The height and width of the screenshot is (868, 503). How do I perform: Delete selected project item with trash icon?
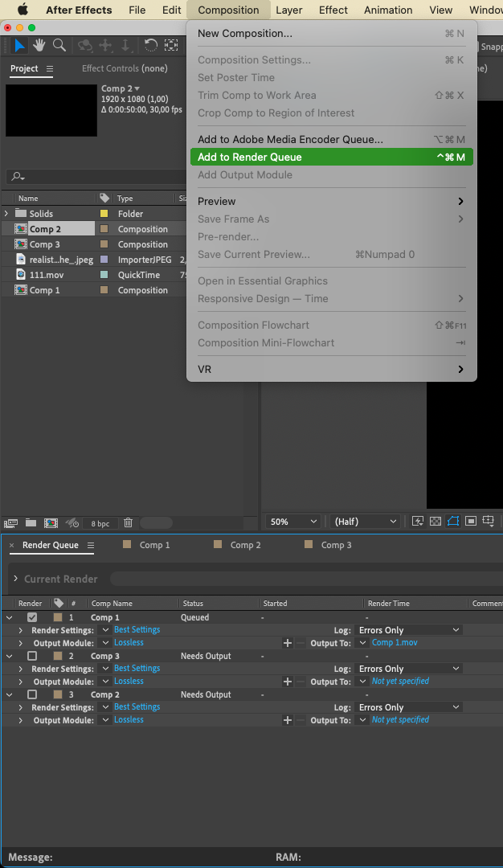[x=129, y=522]
